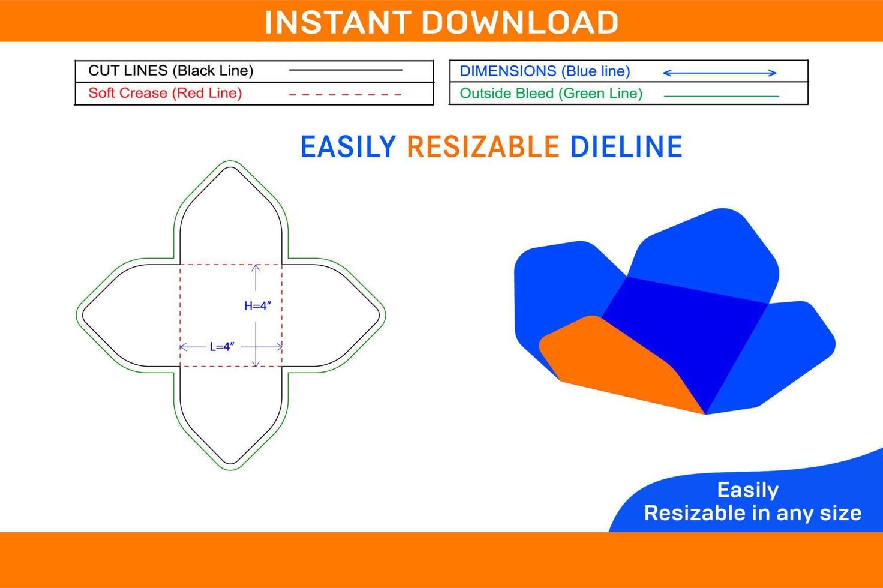Click the black cut line sample

346,70
